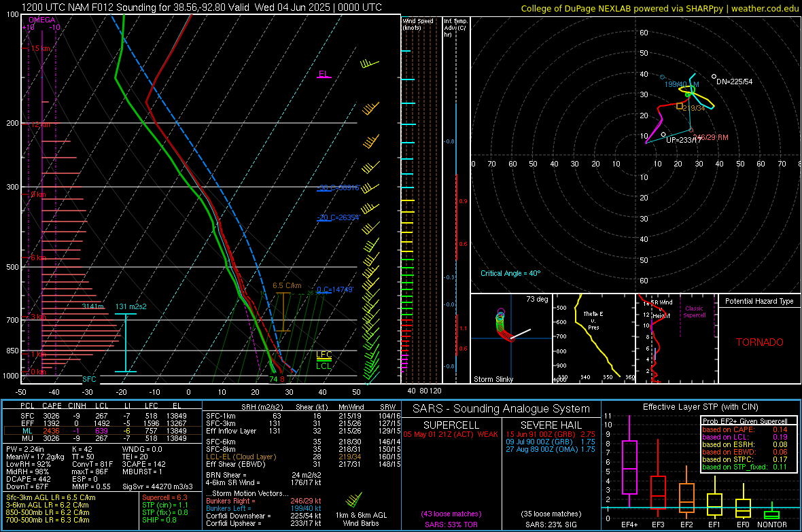Click the -20 C=26354' height label
Viewport: 802px width, 532px height.
pyautogui.click(x=338, y=217)
